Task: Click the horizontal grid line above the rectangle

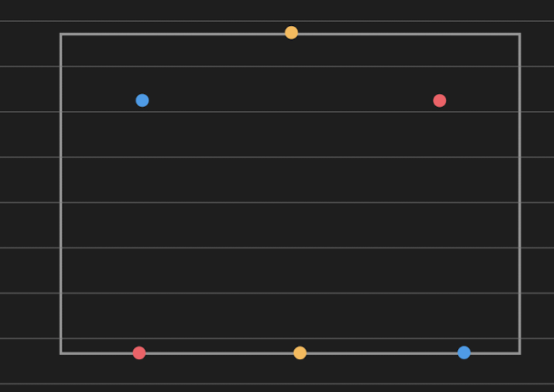Action: coord(277,21)
